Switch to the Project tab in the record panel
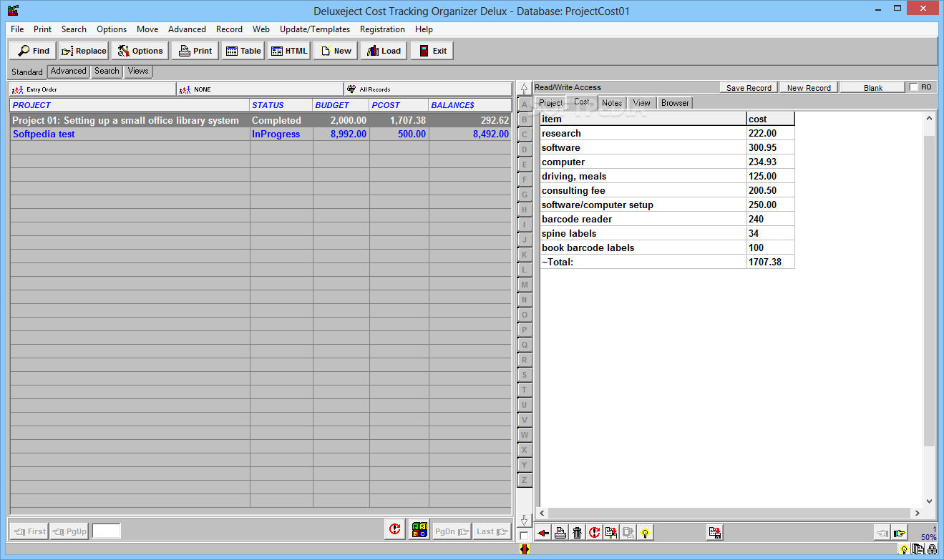 pyautogui.click(x=551, y=103)
